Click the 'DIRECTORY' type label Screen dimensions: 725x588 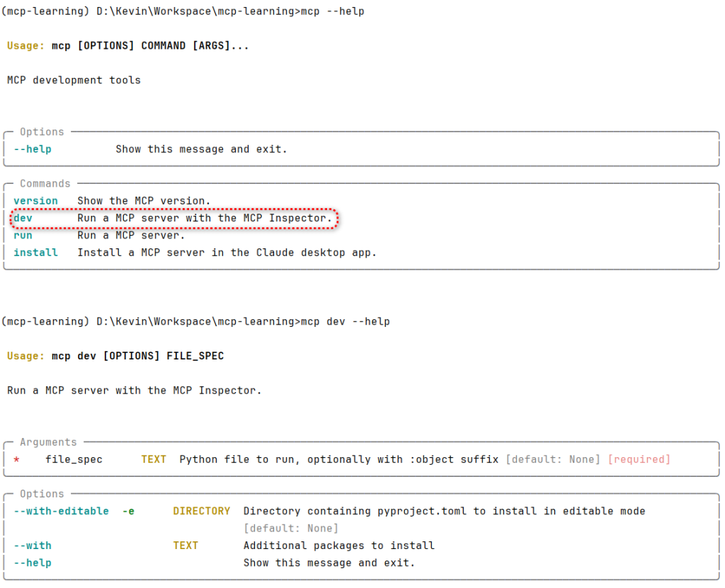coord(201,512)
